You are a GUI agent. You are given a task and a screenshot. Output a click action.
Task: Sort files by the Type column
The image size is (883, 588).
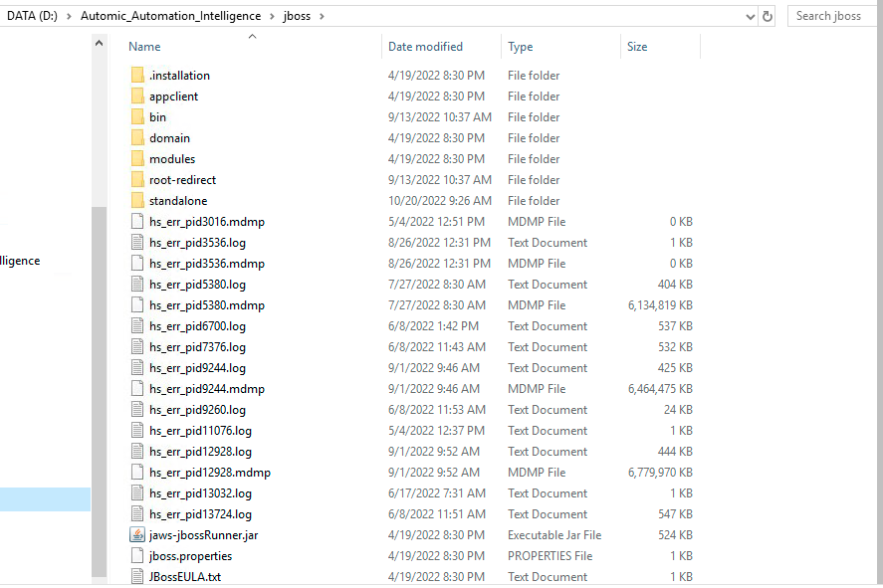pyautogui.click(x=521, y=47)
